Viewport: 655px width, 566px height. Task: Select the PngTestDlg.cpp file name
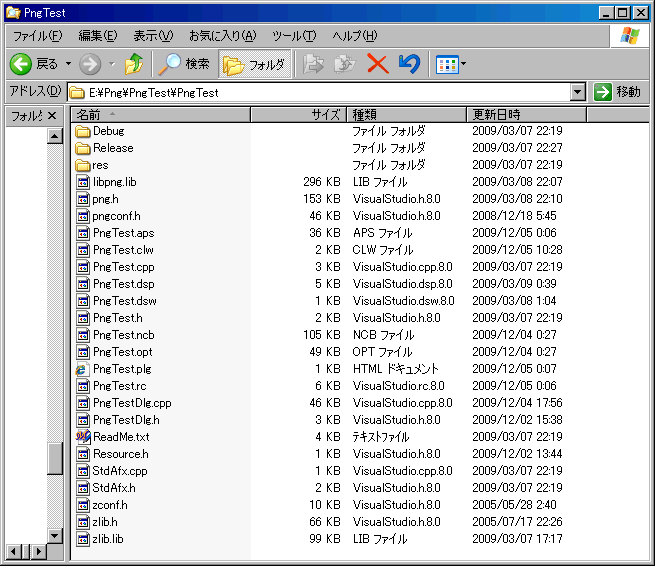[x=132, y=403]
